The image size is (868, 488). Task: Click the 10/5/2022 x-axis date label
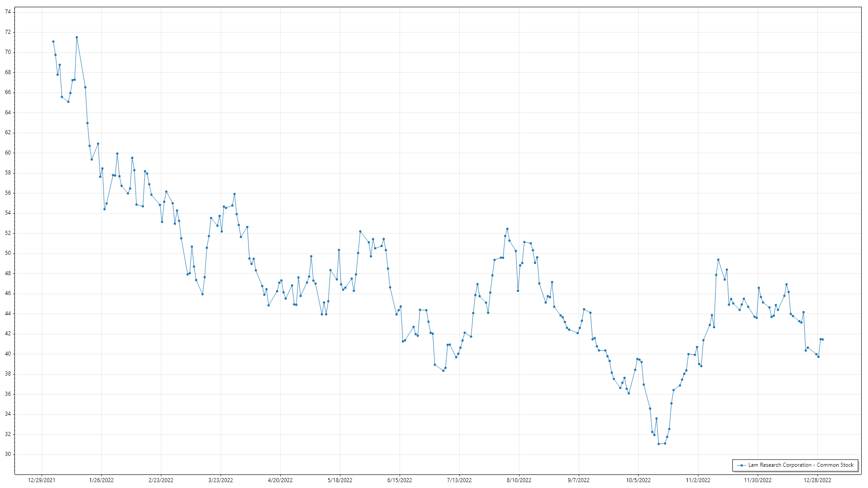(x=638, y=480)
